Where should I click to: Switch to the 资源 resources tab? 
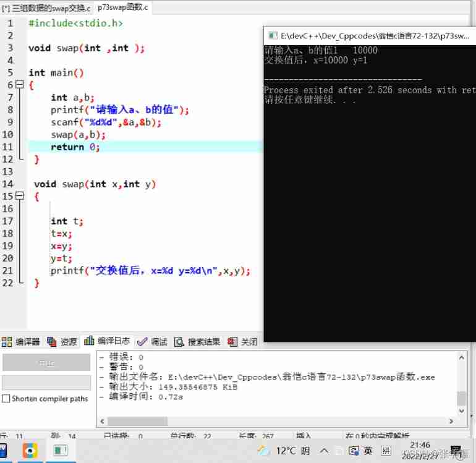tap(62, 342)
